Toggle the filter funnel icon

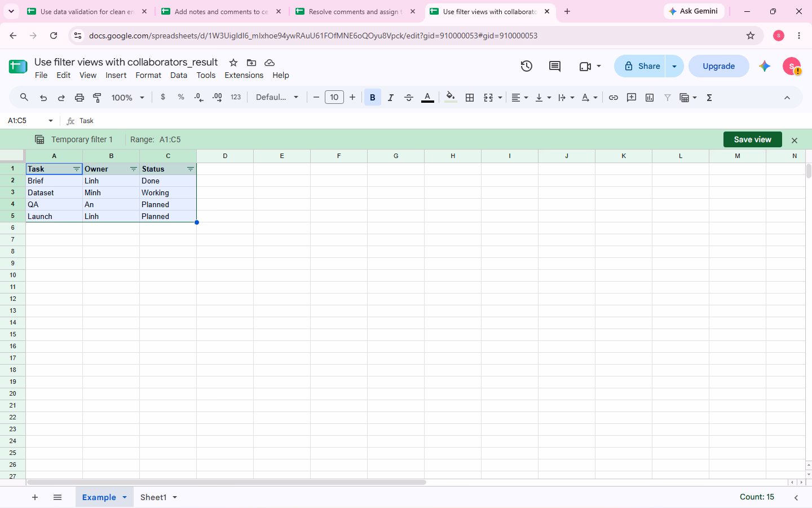[x=668, y=98]
